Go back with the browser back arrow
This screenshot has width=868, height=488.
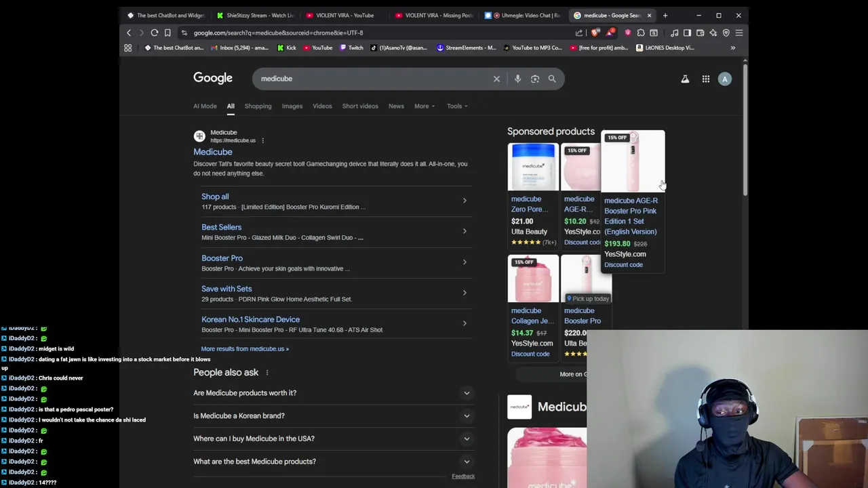(x=129, y=33)
